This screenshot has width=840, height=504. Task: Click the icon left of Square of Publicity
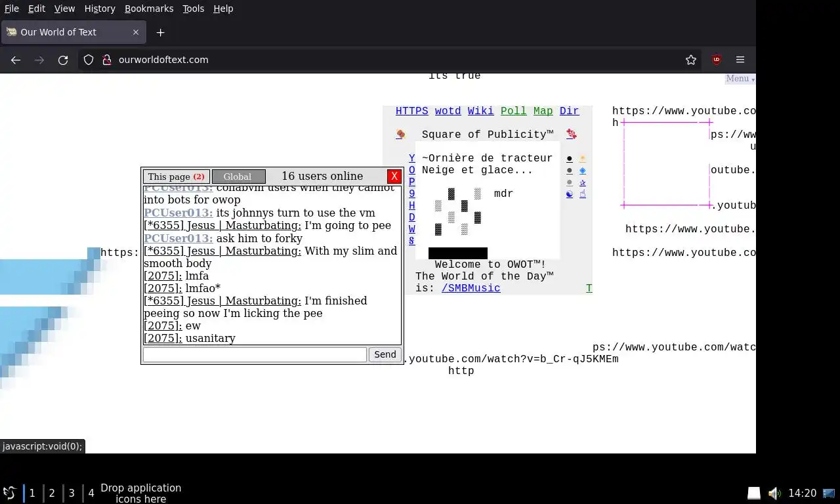(x=400, y=135)
